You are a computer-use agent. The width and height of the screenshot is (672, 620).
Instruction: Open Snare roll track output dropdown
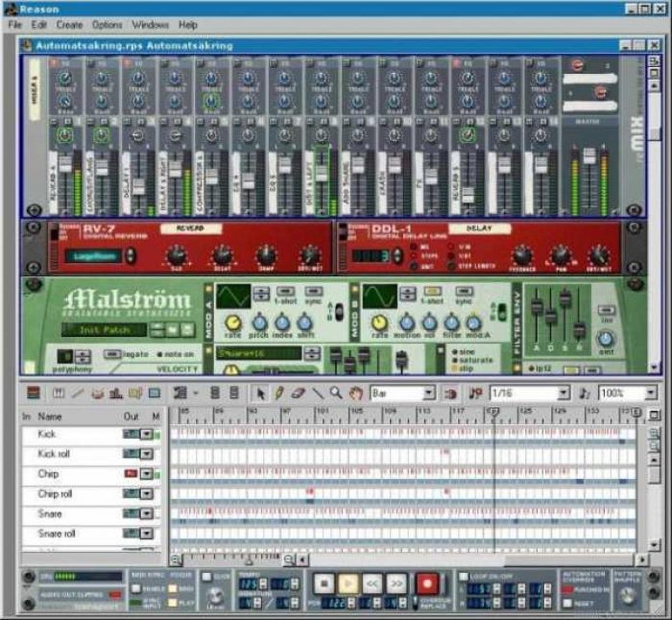click(147, 534)
